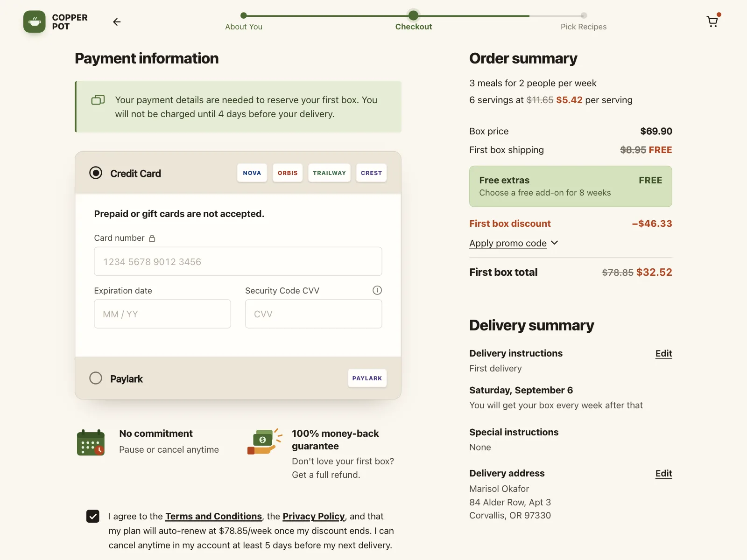The height and width of the screenshot is (560, 747).
Task: Open the Apply promo code link
Action: pos(508,243)
